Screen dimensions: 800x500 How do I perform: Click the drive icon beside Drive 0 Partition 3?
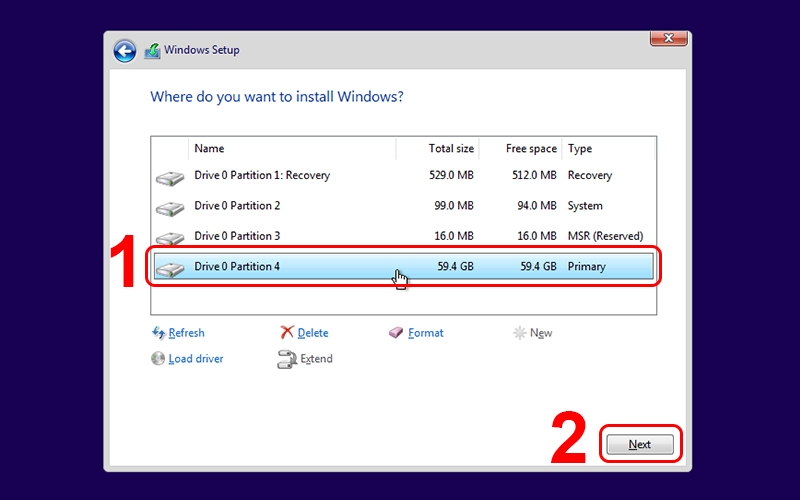coord(170,238)
